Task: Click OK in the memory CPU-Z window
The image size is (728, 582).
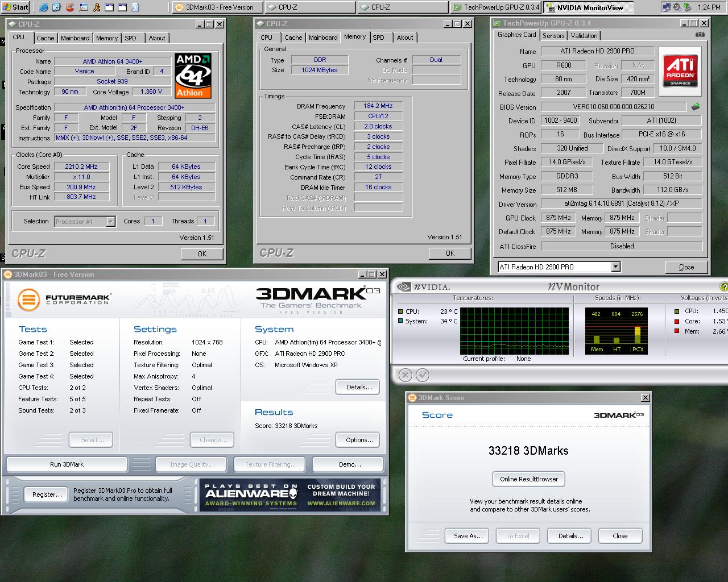Action: pos(450,253)
